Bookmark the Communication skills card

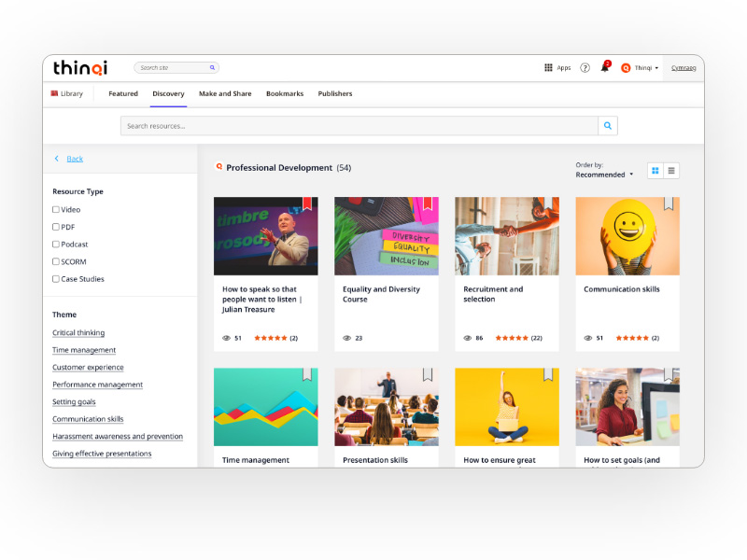pyautogui.click(x=669, y=203)
